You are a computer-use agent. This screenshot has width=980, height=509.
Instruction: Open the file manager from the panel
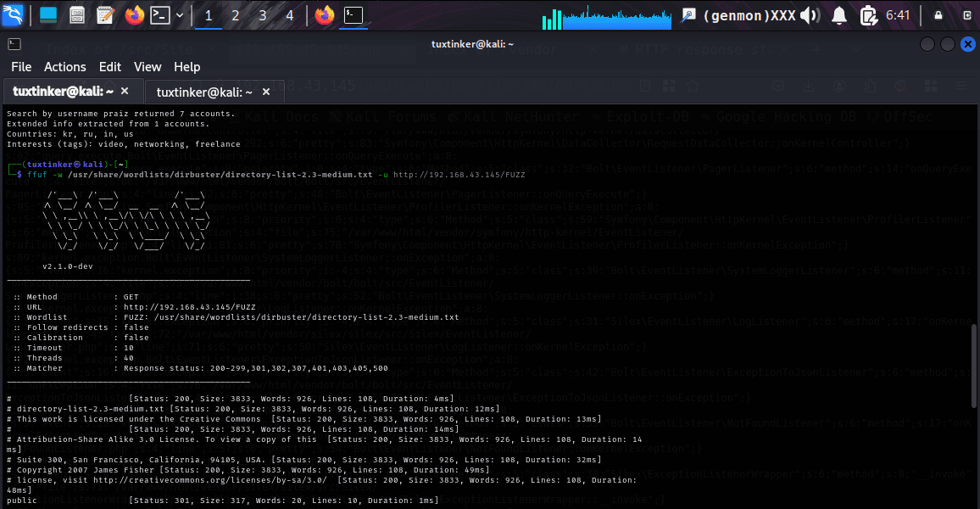[77, 14]
